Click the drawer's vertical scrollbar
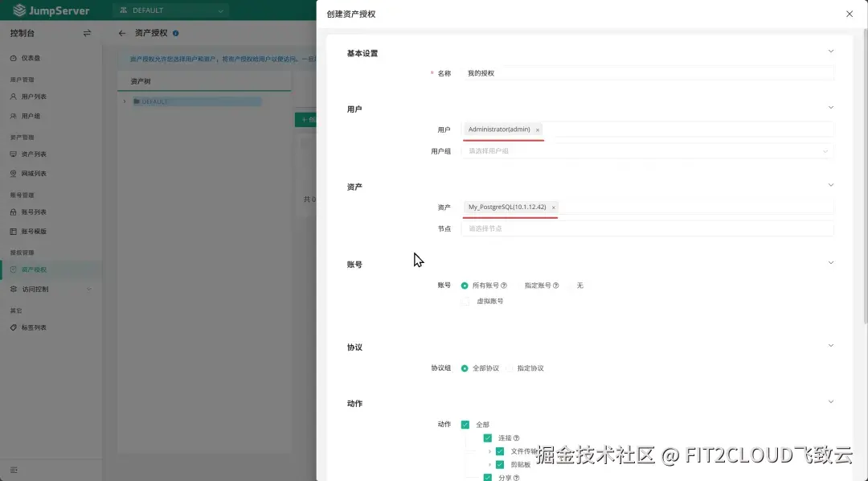This screenshot has width=868, height=481. [866, 177]
